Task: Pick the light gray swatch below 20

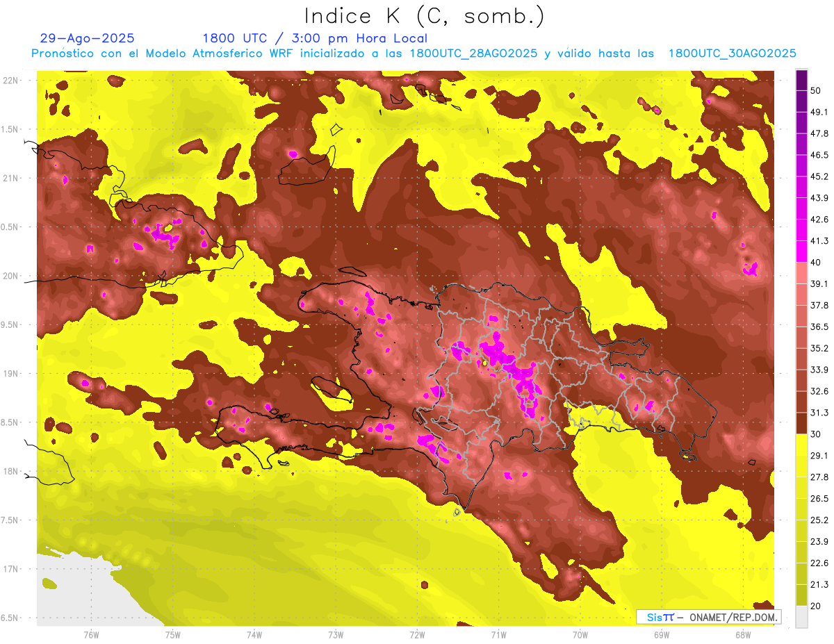Action: pyautogui.click(x=801, y=616)
